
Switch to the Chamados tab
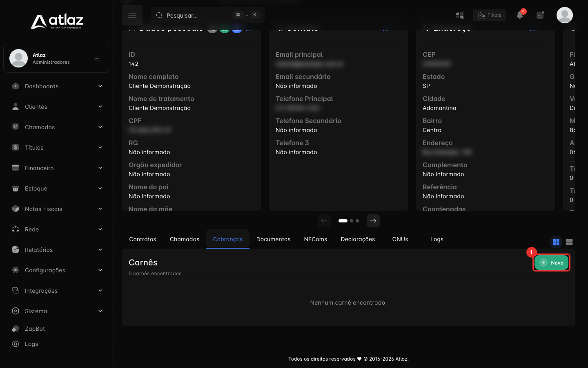(185, 239)
